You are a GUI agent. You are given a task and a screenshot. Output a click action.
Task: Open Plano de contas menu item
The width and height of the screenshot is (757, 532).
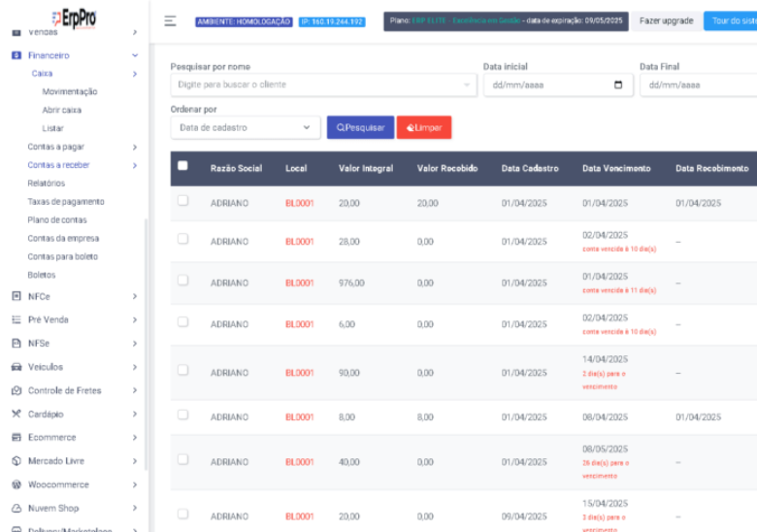click(x=57, y=220)
